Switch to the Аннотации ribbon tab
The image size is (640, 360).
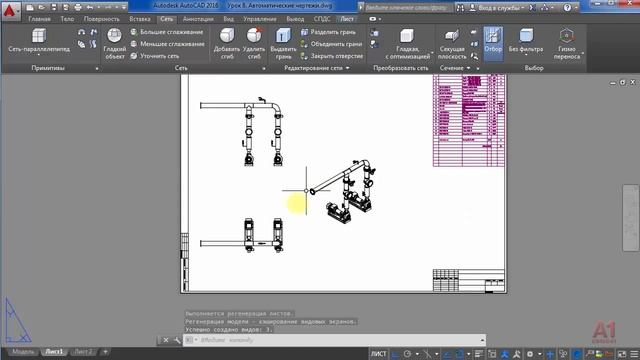tap(198, 19)
